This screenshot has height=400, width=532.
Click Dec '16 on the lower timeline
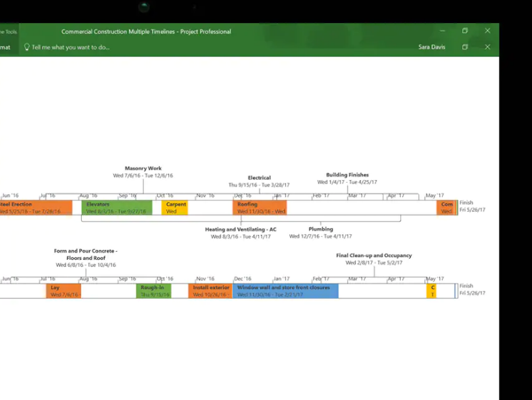click(x=243, y=279)
